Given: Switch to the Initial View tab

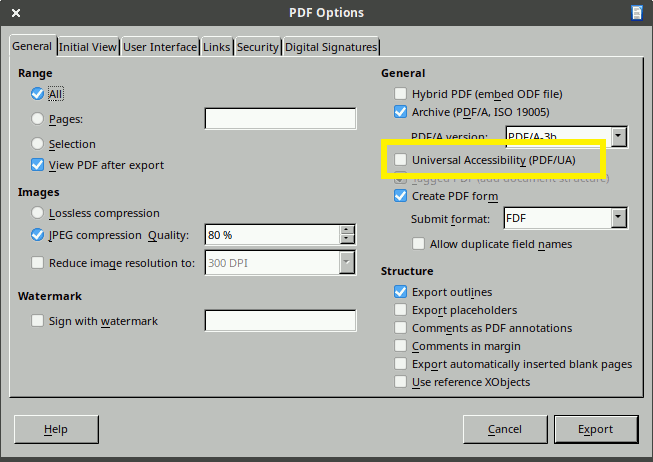Looking at the screenshot, I should coord(87,47).
